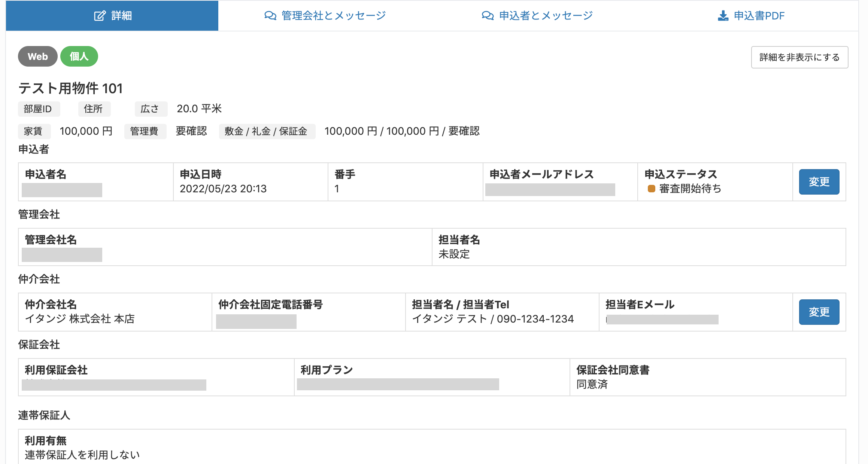Image resolution: width=868 pixels, height=464 pixels.
Task: Click the edit pencil icon on 詳細 tab
Action: coord(100,16)
